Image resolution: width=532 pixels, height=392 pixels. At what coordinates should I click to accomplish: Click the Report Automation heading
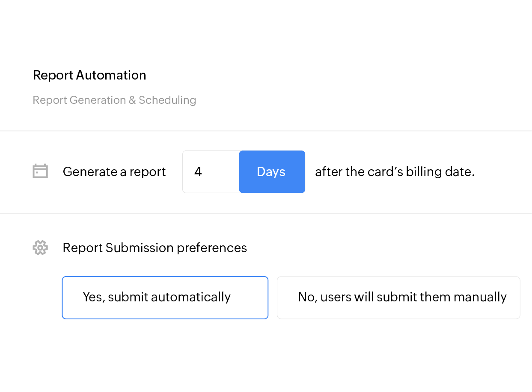point(89,75)
